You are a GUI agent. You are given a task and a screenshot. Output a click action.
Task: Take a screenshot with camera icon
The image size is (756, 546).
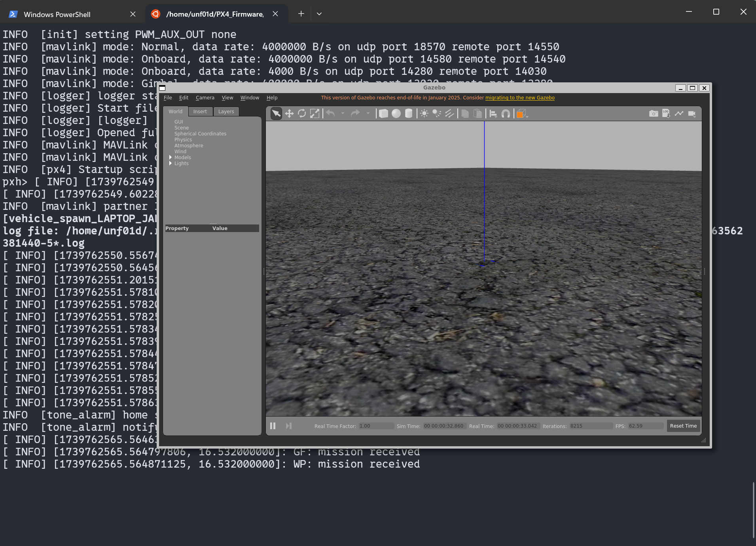pos(654,114)
